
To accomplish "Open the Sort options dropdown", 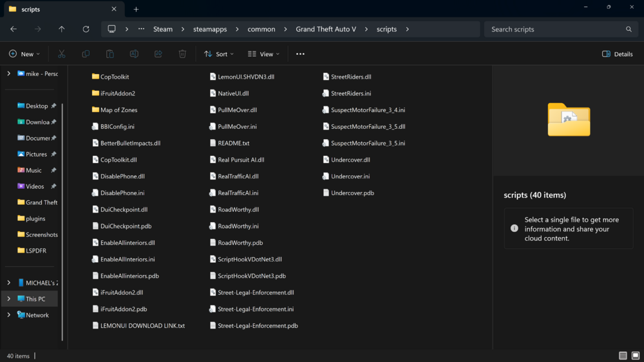I will tap(219, 54).
